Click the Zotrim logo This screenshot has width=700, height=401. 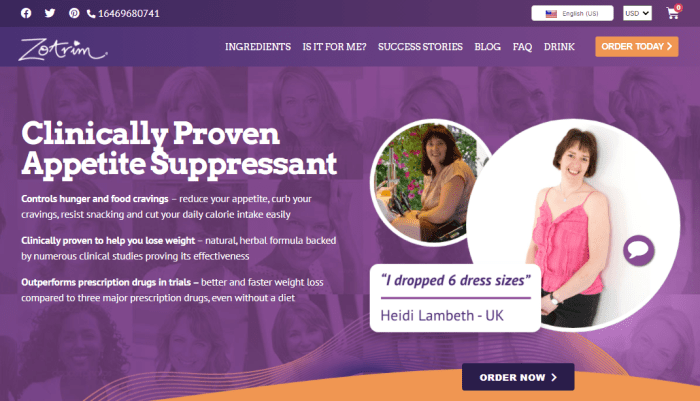pos(62,49)
